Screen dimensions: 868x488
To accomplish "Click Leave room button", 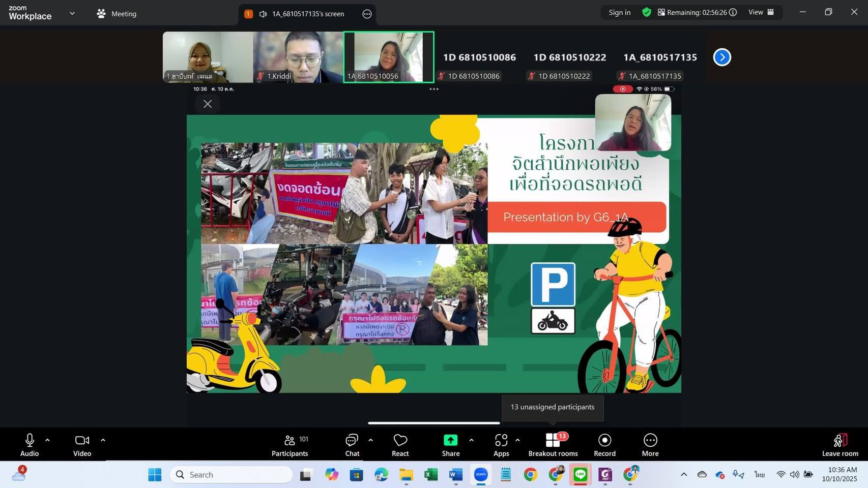I will [x=840, y=445].
